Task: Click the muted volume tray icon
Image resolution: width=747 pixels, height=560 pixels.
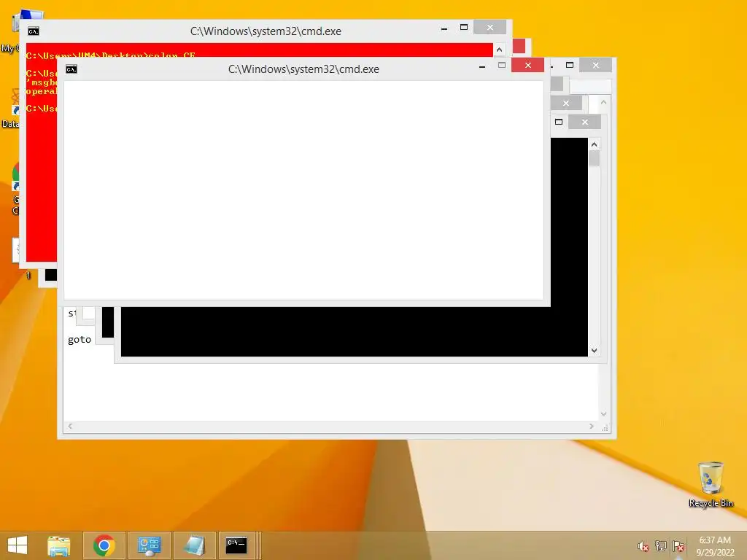Action: [643, 546]
